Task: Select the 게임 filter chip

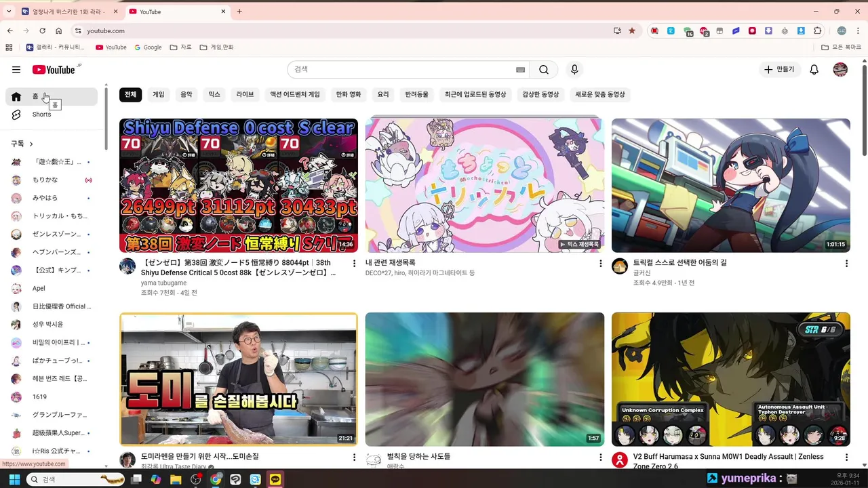Action: [159, 95]
